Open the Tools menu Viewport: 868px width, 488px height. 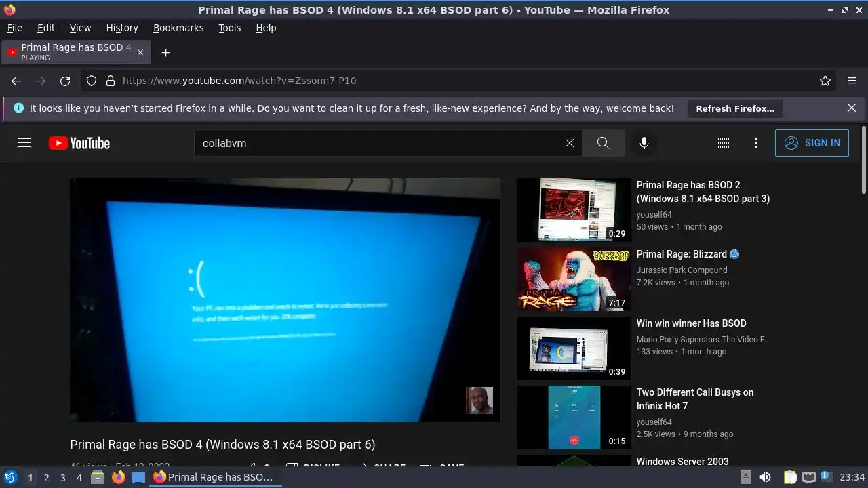(x=230, y=28)
